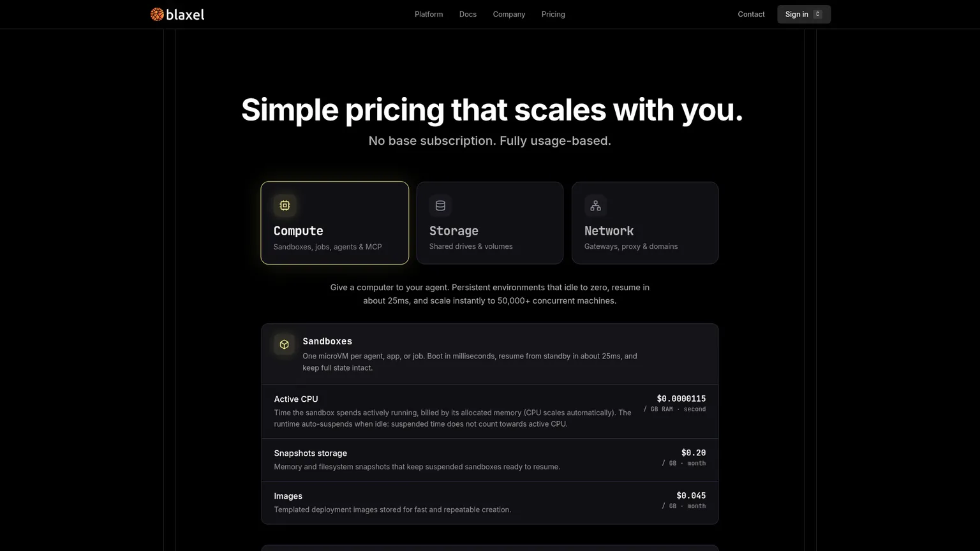Open the Platform menu
The image size is (980, 551).
coord(429,14)
